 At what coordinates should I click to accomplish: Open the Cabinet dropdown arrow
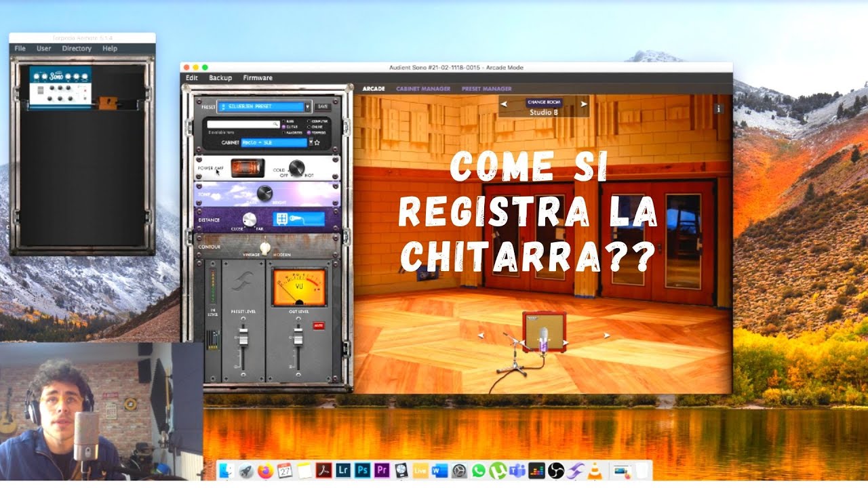[311, 142]
